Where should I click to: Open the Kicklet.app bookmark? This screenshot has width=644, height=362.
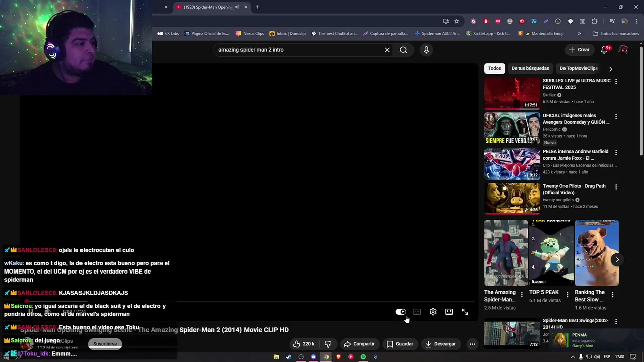pos(488,34)
